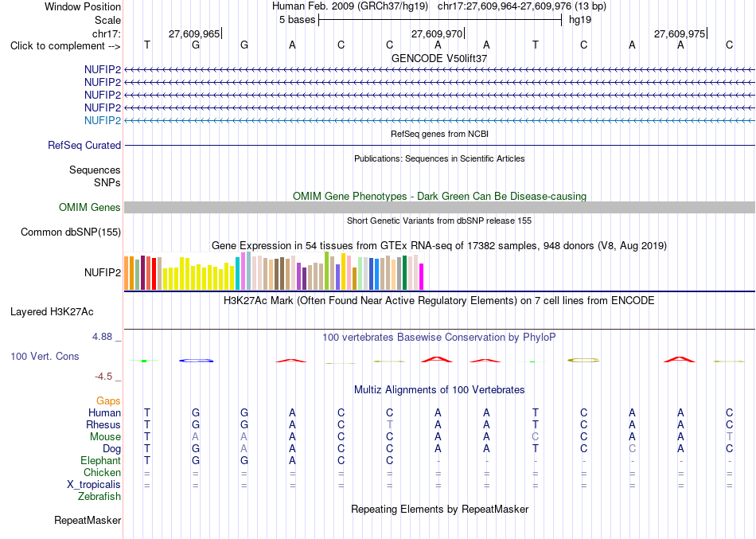Click the RepeatMasker track label

[88, 520]
